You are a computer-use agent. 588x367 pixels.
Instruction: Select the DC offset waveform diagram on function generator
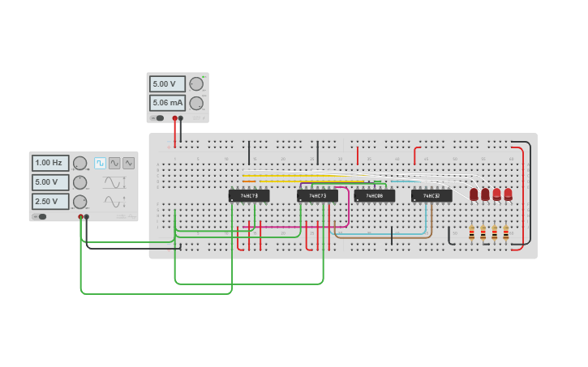(x=114, y=202)
